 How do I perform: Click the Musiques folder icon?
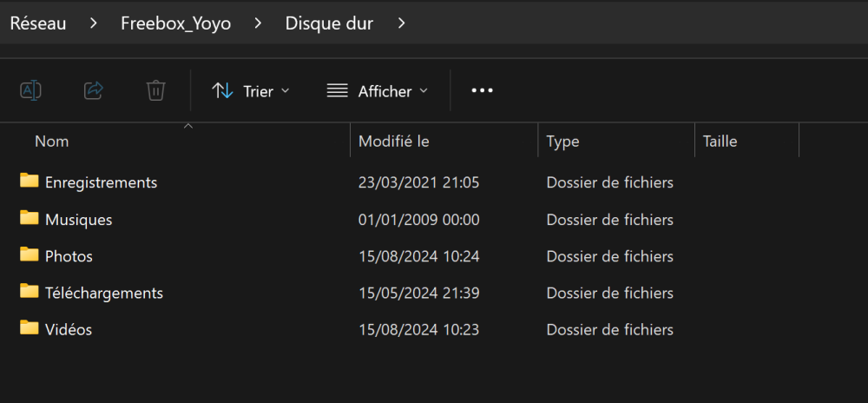tap(30, 219)
